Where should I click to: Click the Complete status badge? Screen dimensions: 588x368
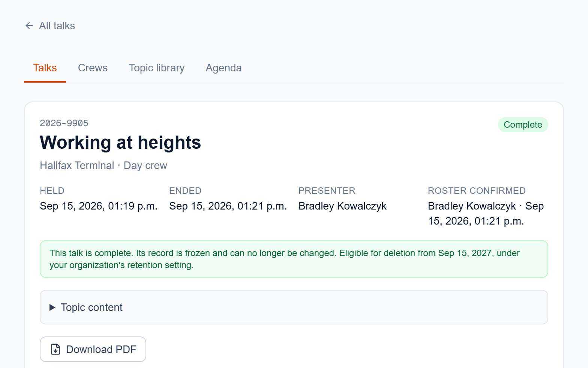pyautogui.click(x=523, y=125)
